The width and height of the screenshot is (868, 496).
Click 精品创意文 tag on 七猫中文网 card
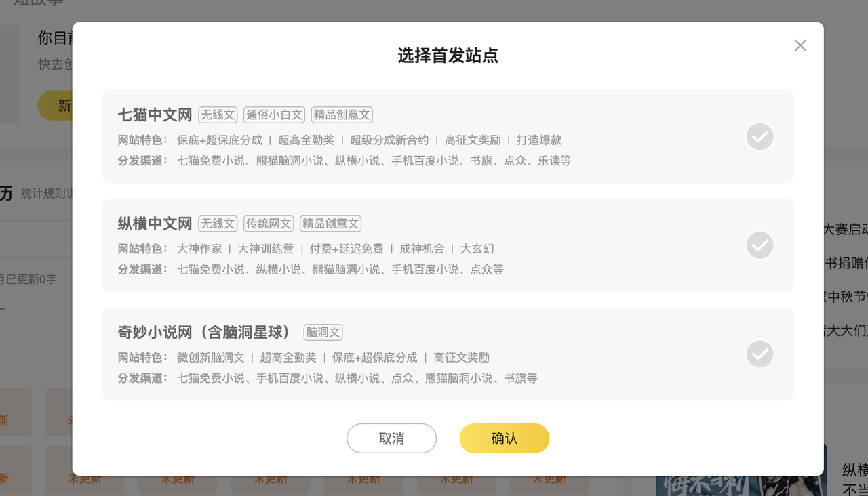click(342, 115)
